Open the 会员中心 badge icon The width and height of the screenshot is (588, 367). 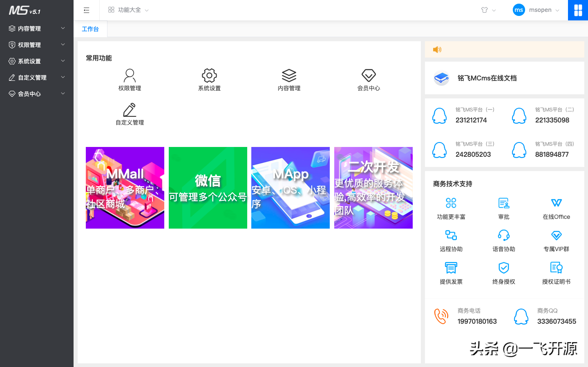[369, 75]
